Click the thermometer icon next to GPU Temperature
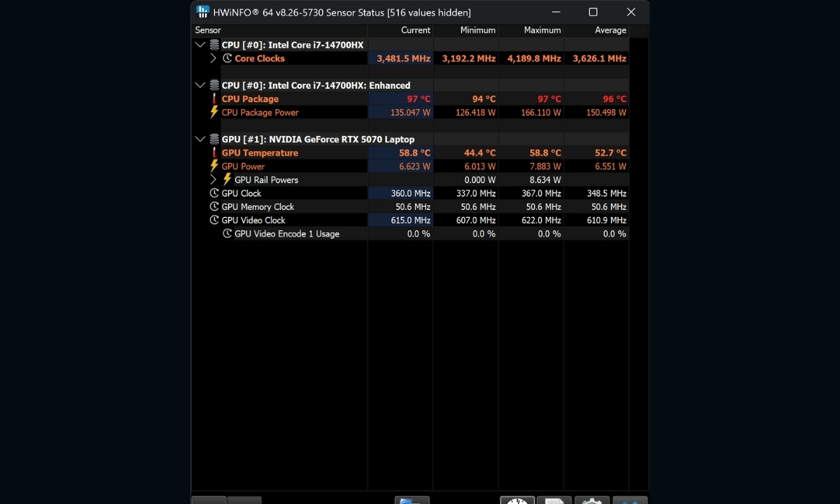The width and height of the screenshot is (840, 504). [215, 153]
